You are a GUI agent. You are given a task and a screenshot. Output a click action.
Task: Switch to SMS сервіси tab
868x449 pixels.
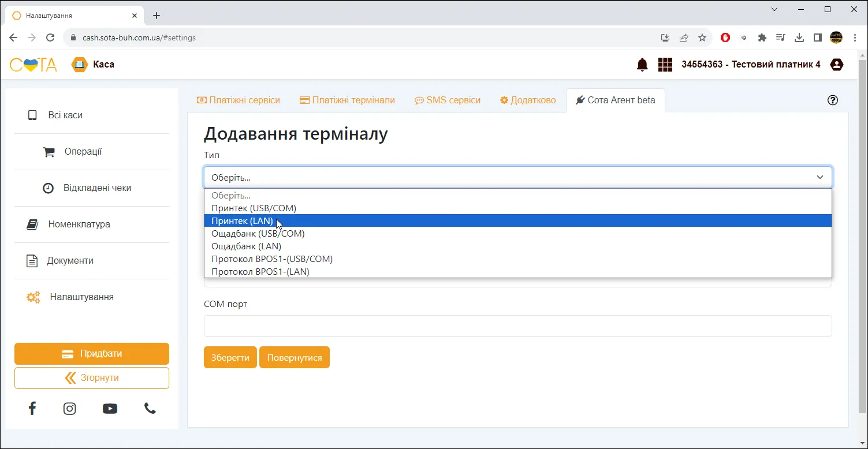pos(448,100)
